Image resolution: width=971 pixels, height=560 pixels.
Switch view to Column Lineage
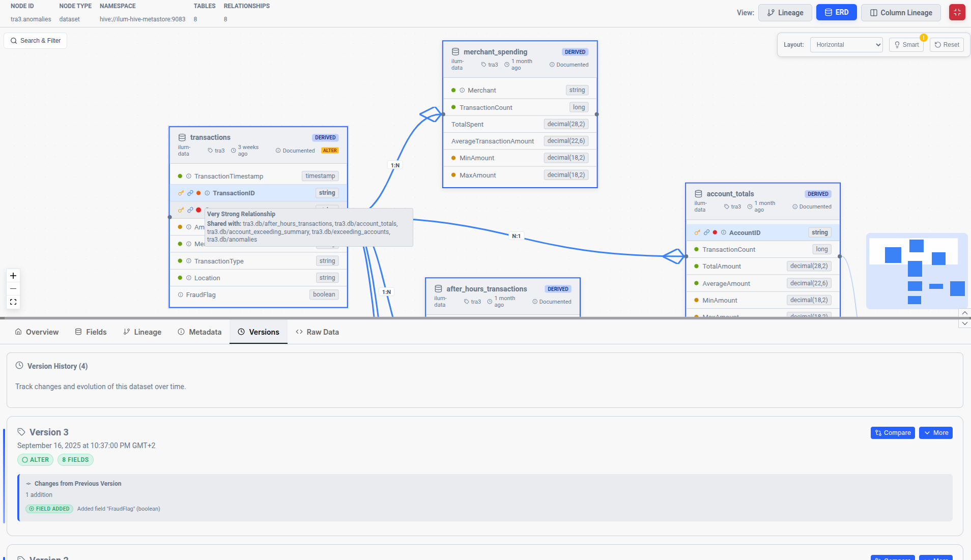[900, 13]
